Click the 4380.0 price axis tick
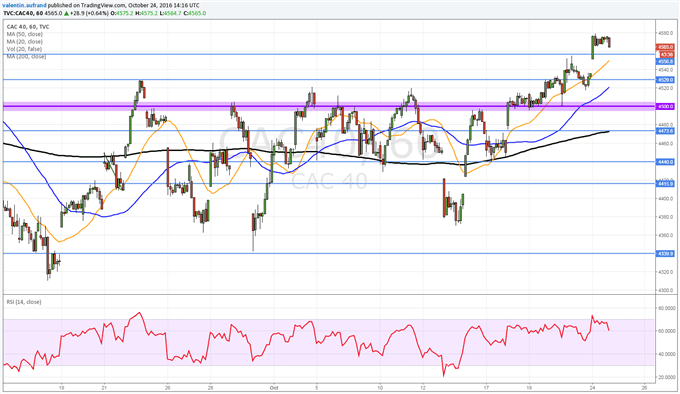This screenshot has height=394, width=680. click(x=666, y=217)
